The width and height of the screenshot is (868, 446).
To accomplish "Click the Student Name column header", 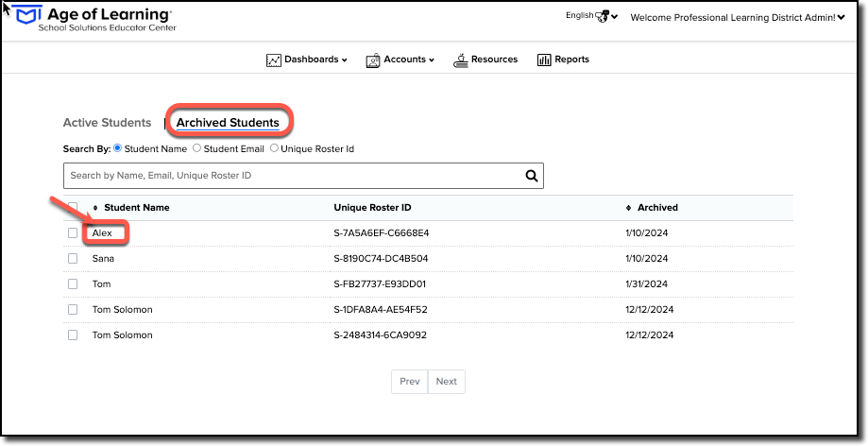I will point(137,208).
